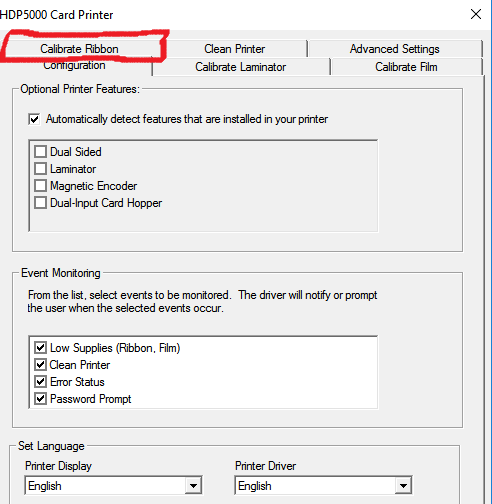
Task: Click the 'Event Monitoring' group label
Action: click(x=60, y=273)
